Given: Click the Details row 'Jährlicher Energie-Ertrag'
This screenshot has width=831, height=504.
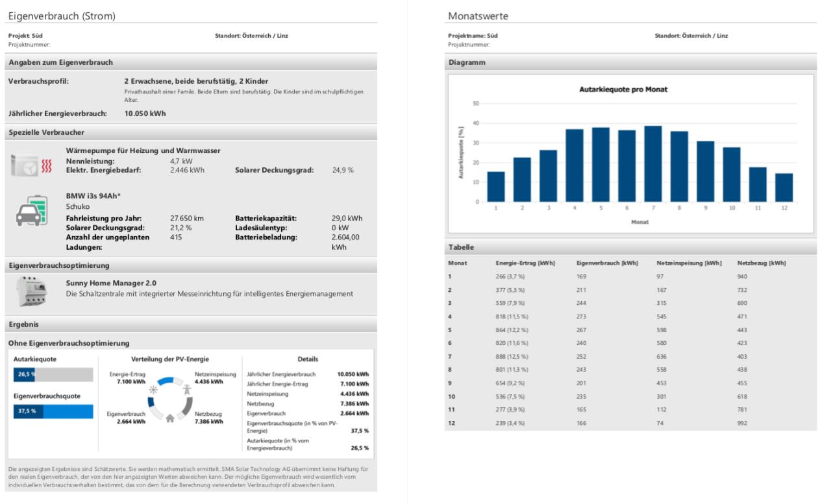Looking at the screenshot, I should pos(308,383).
